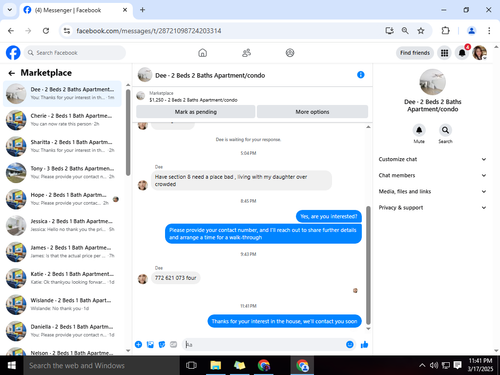Open Chrome tab search dropdown arrow
This screenshot has height=375, width=500.
pos(10,10)
